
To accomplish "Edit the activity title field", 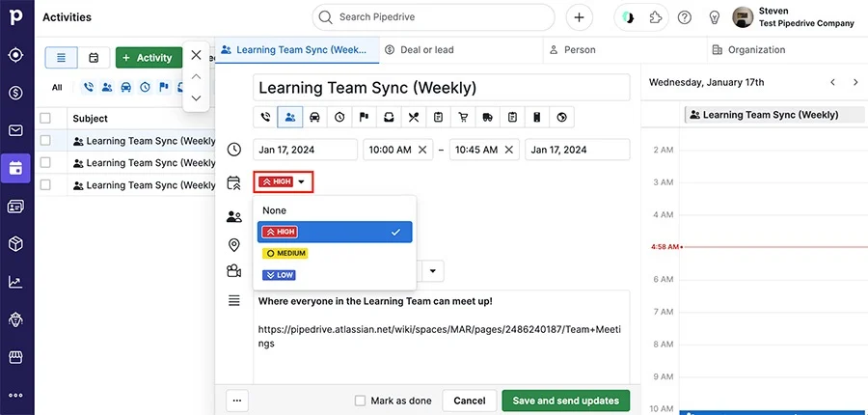I will coord(442,88).
